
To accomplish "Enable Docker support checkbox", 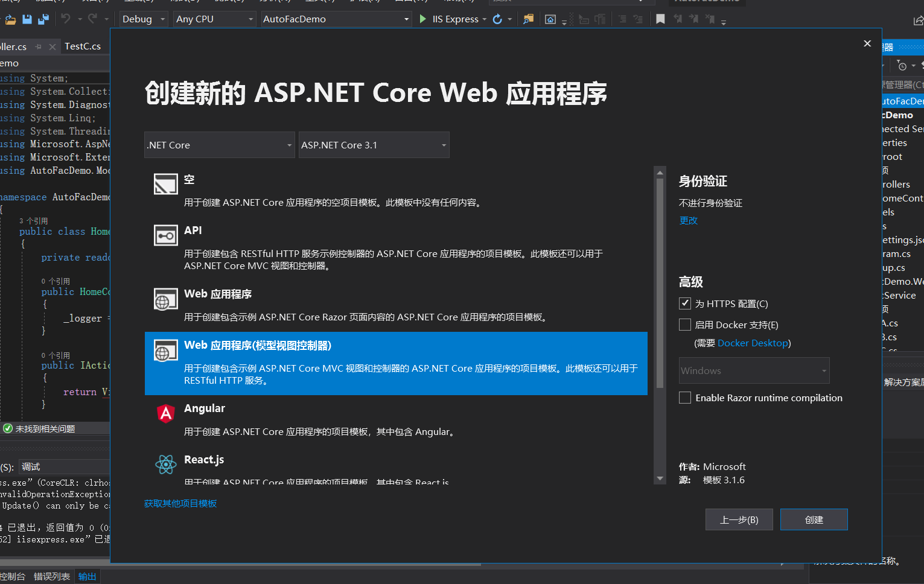I will (x=685, y=325).
